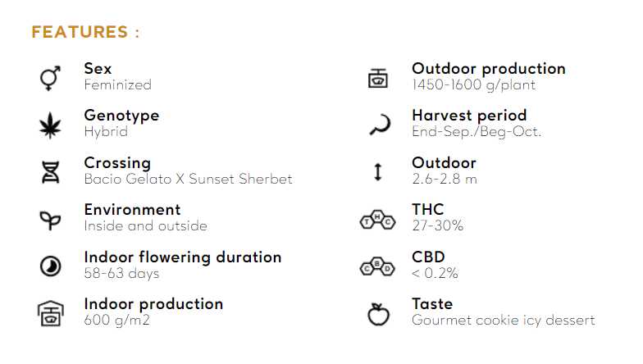Image resolution: width=643 pixels, height=364 pixels.
Task: Click the scale Outdoor production icon
Action: tap(377, 78)
